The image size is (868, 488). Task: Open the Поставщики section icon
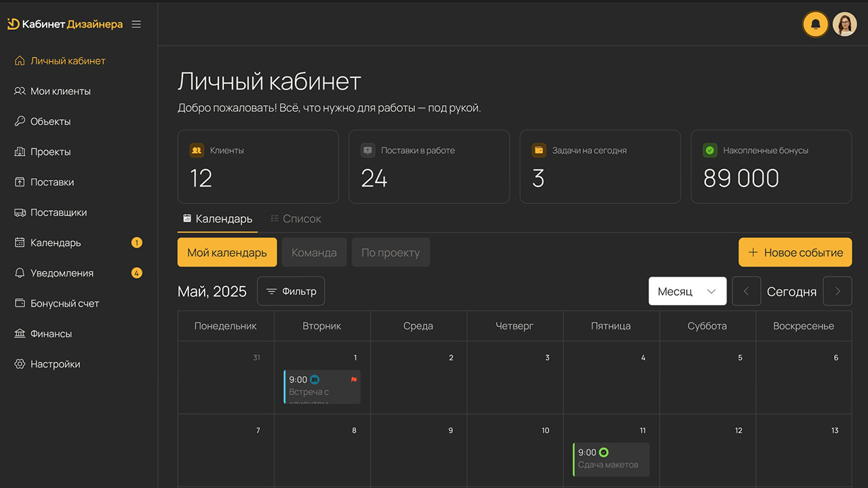[18, 212]
